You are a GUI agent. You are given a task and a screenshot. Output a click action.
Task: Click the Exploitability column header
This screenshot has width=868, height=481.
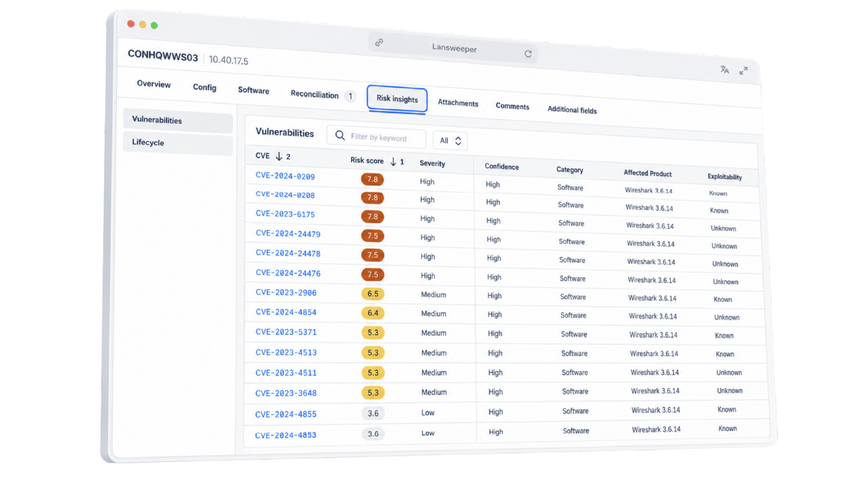(x=725, y=177)
